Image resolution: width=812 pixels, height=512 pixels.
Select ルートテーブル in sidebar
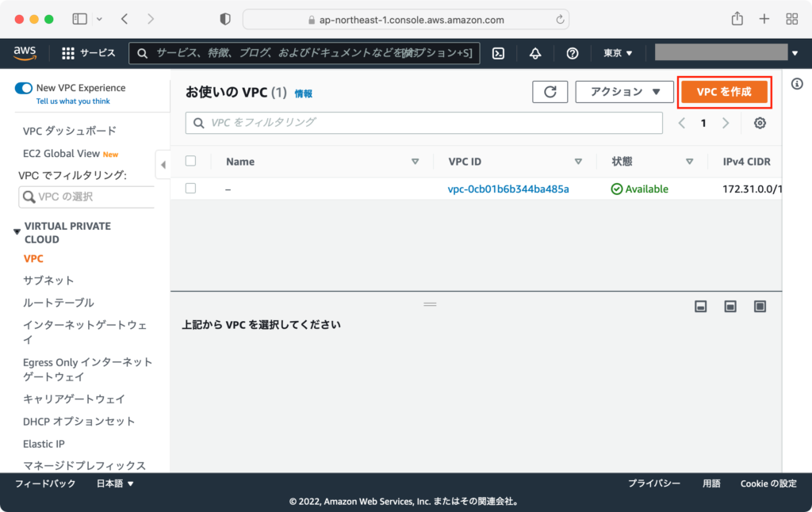pyautogui.click(x=59, y=303)
